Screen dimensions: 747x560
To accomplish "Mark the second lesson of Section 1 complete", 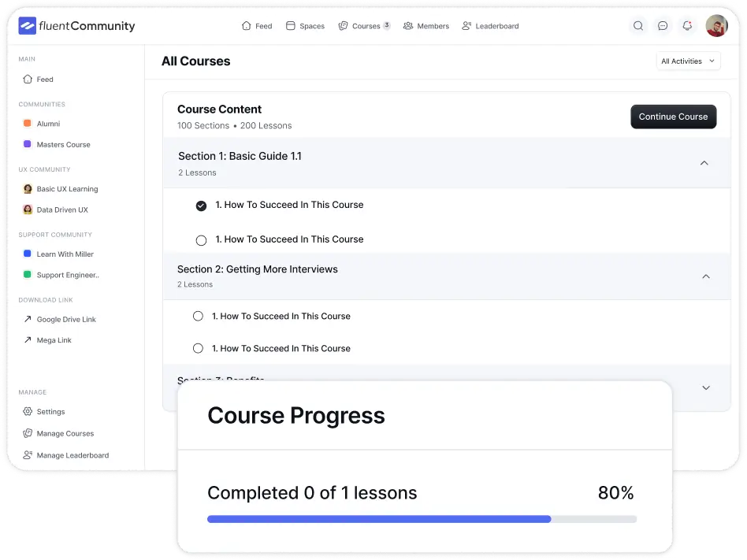I will click(x=201, y=239).
